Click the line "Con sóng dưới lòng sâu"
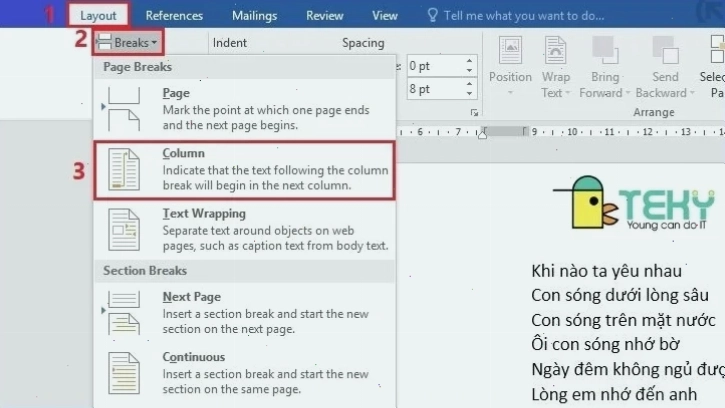725x408 pixels. (620, 295)
